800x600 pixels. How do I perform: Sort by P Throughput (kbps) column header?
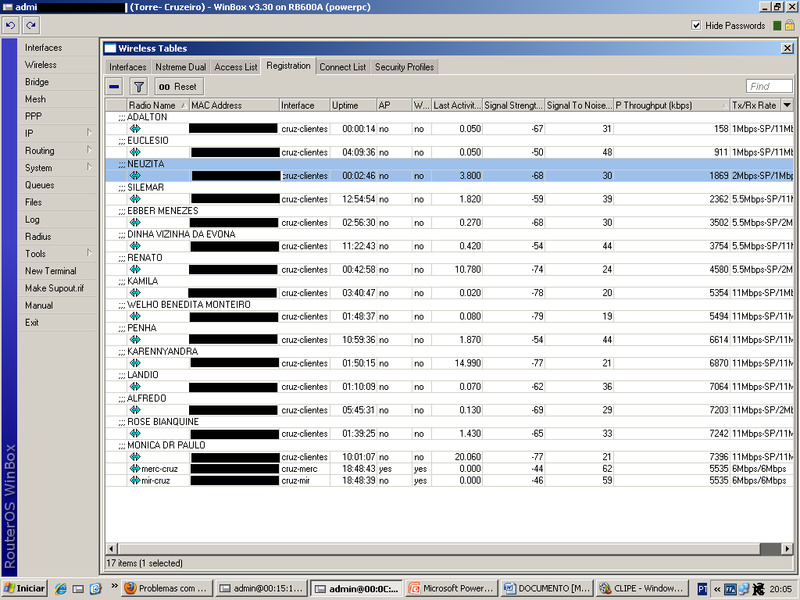[671, 105]
